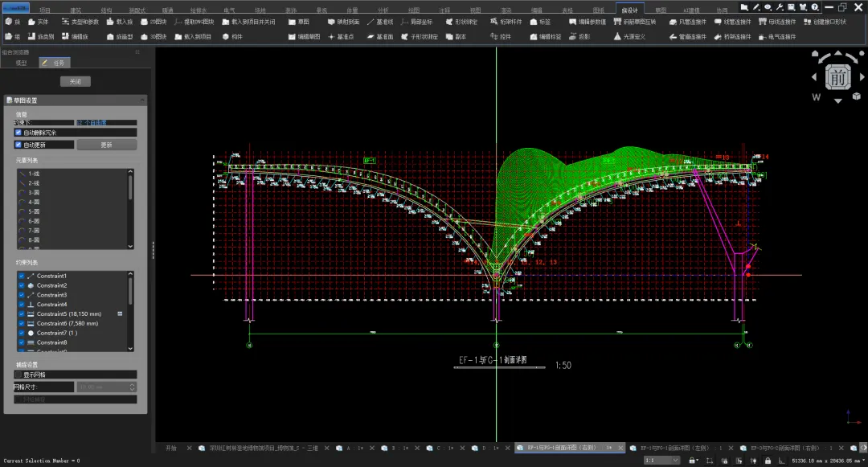Collapse the 草图设置 panel header
Viewport: 868px width, 467px height.
pyautogui.click(x=76, y=100)
